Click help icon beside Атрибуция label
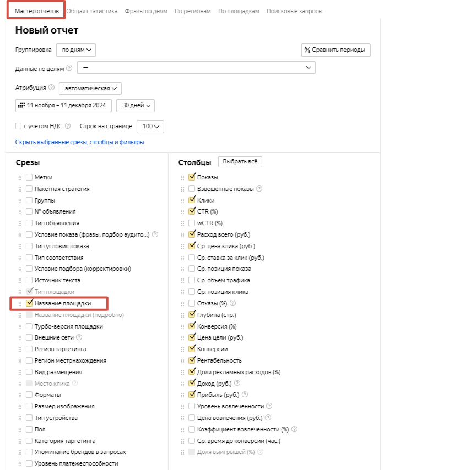The height and width of the screenshot is (470, 476). click(51, 88)
